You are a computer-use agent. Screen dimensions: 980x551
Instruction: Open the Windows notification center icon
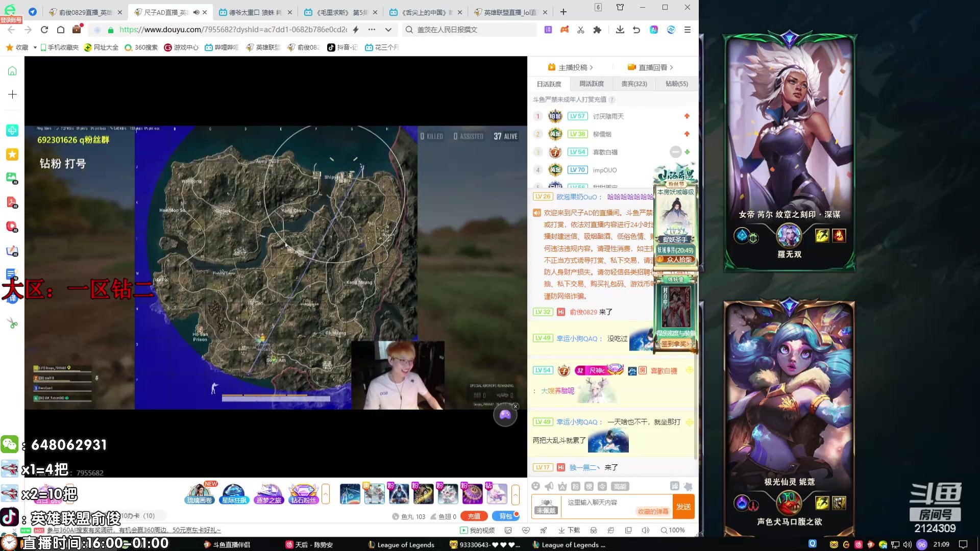[x=963, y=544]
